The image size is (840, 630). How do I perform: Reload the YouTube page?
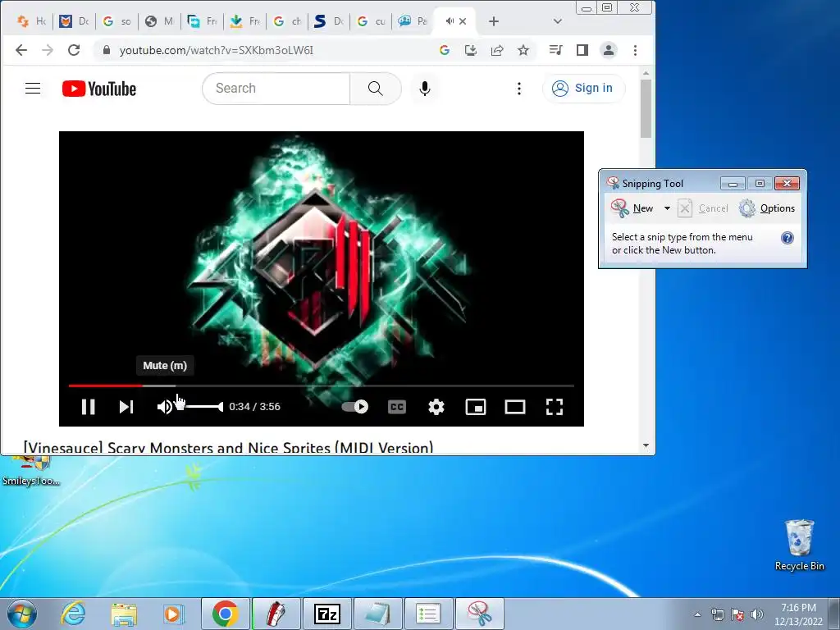[74, 50]
